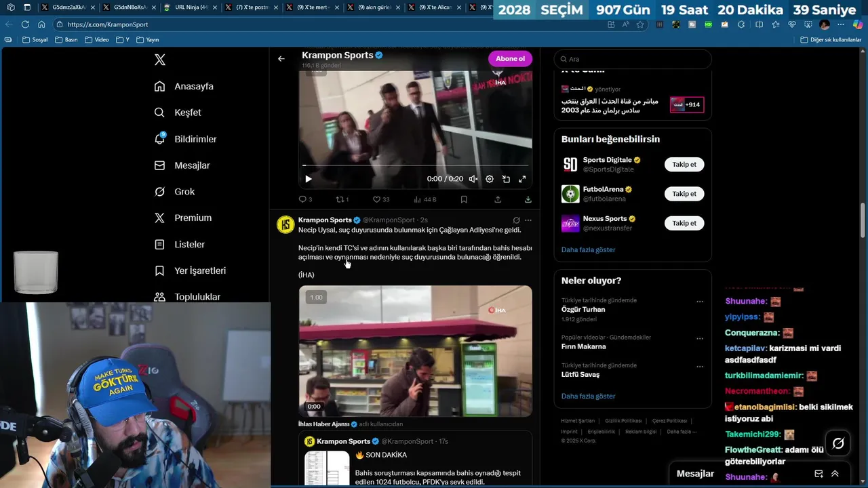
Task: Favorite this page with star icon
Action: [x=640, y=24]
